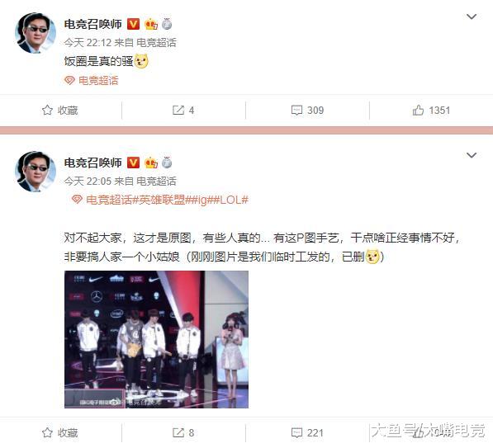Expand the first post's chevron options menu
The height and width of the screenshot is (448, 493).
click(x=472, y=17)
